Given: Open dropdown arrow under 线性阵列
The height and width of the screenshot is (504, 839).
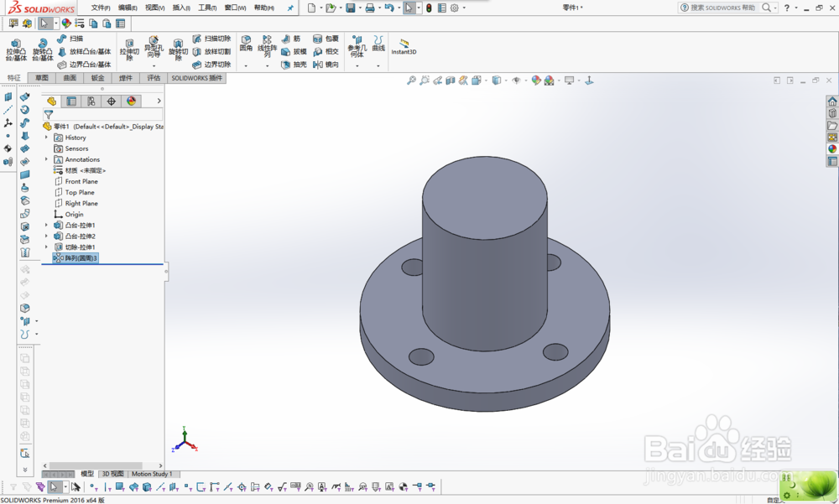Looking at the screenshot, I should [267, 65].
